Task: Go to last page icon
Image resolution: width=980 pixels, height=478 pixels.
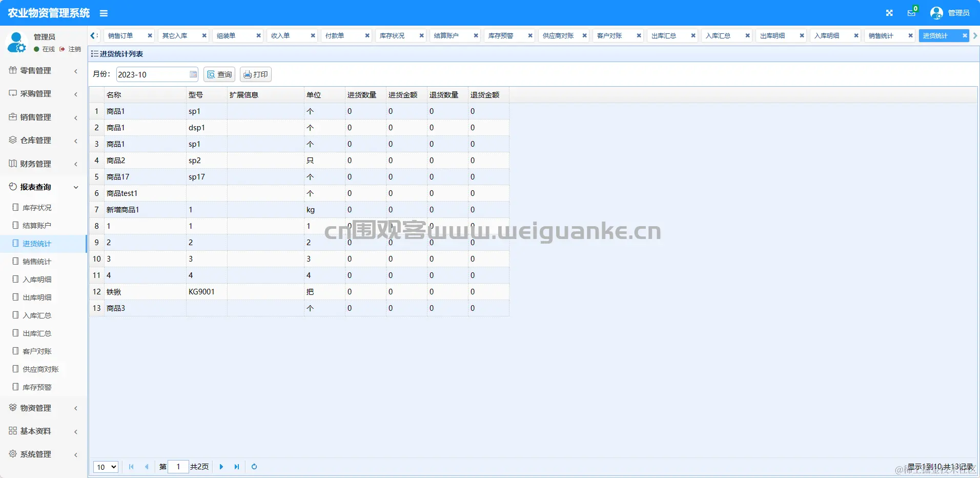Action: click(x=237, y=467)
